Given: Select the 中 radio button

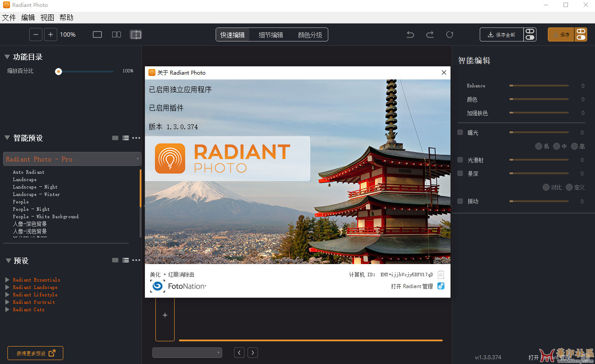Looking at the screenshot, I should click(x=557, y=146).
